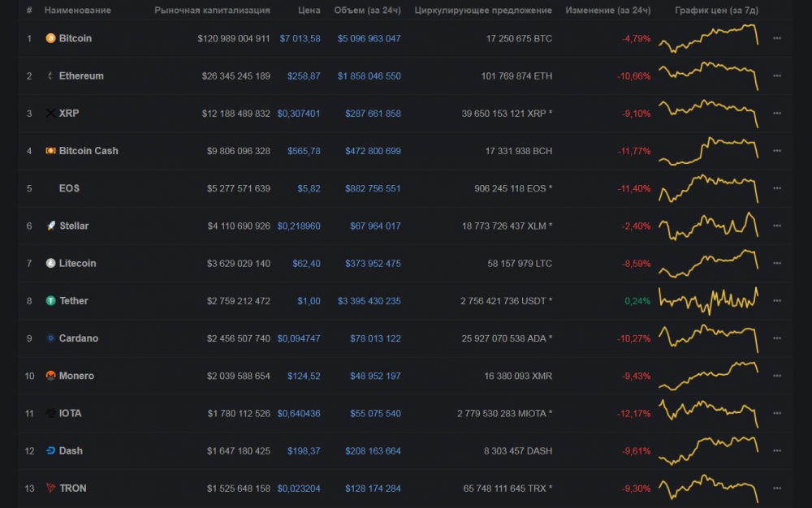Image resolution: width=812 pixels, height=508 pixels.
Task: Open the three-dot menu for Ethereum row
Action: pyautogui.click(x=777, y=76)
